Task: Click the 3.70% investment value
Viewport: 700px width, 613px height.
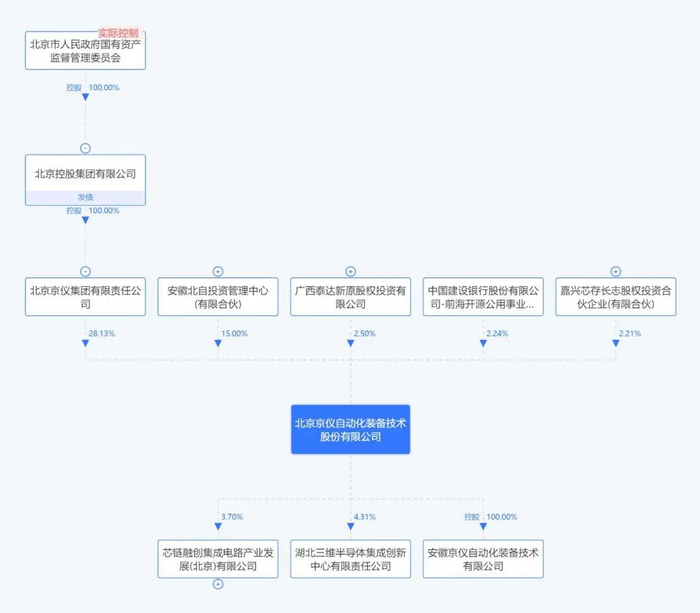Action: click(x=232, y=517)
